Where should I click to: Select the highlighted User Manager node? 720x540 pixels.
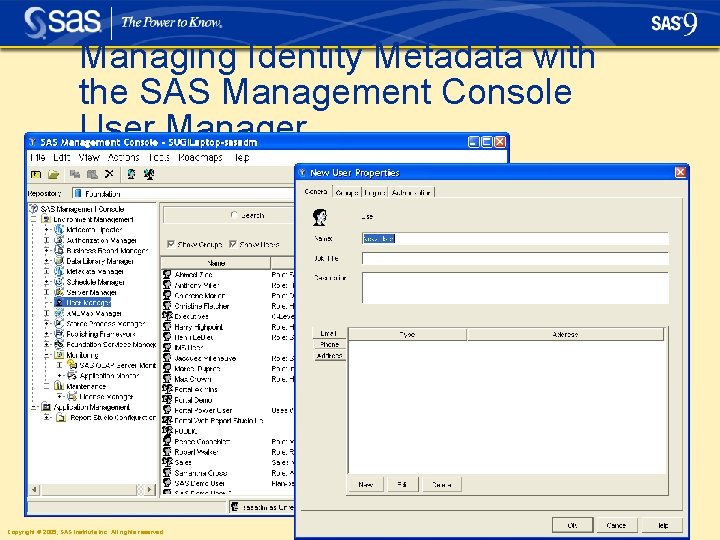point(88,303)
